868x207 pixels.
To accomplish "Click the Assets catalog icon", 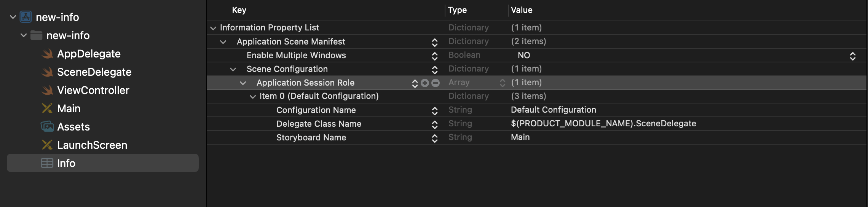I will click(47, 127).
